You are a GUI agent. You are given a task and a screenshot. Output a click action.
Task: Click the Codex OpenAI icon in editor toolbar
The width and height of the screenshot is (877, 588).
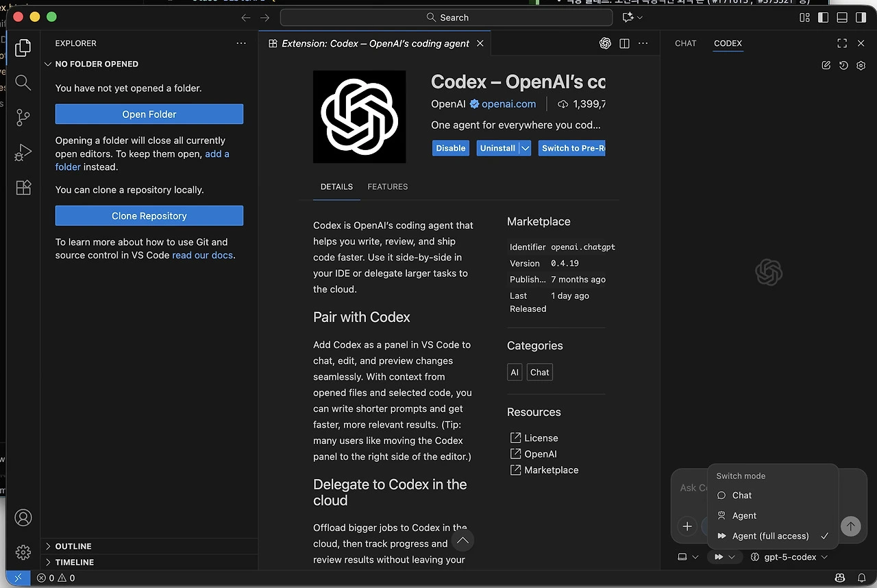tap(605, 43)
